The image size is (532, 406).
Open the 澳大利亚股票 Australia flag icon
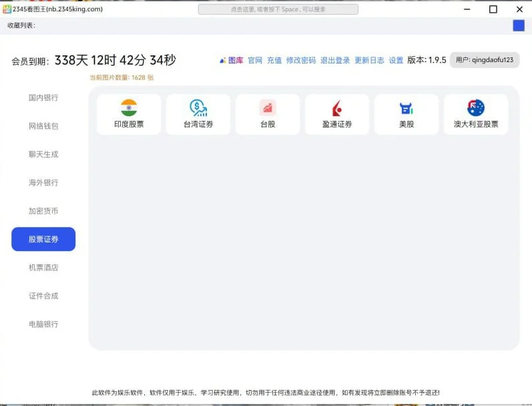pos(476,108)
